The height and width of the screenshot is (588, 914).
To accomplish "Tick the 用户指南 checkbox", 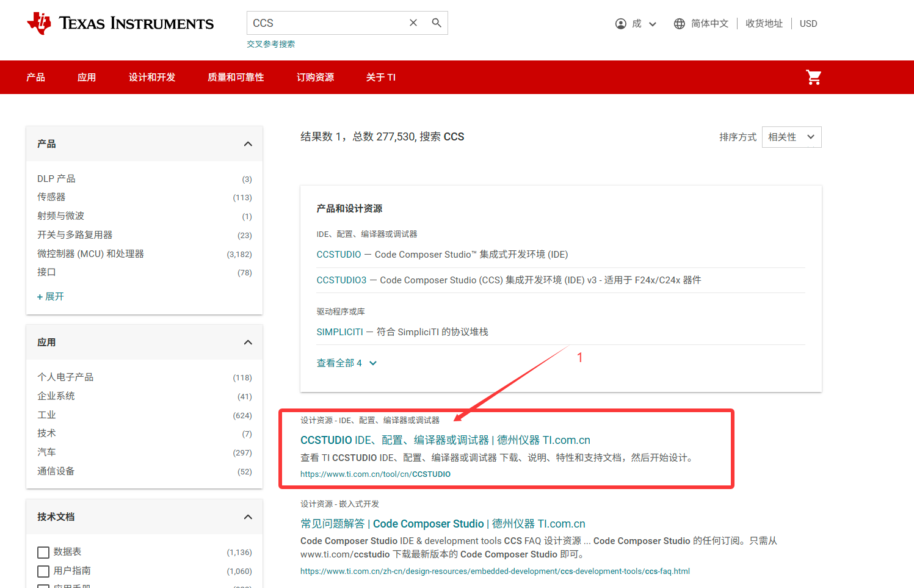I will tap(43, 572).
